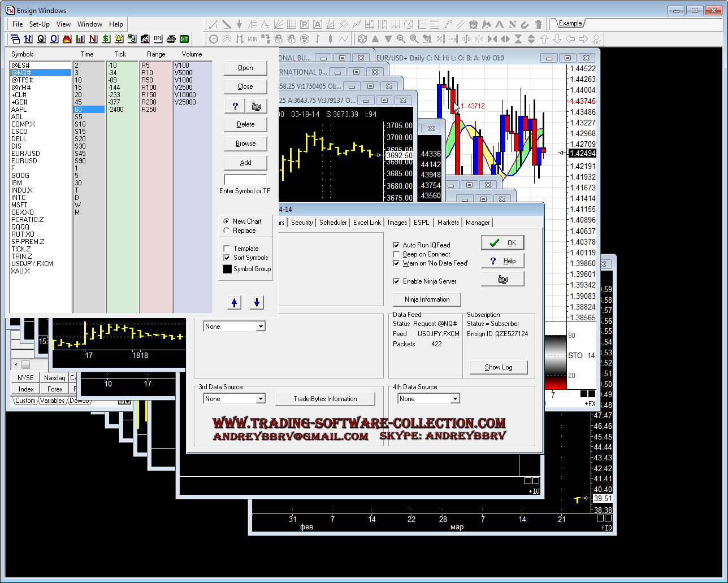Uncheck the Sort Symbols checkbox
728x583 pixels.
coord(227,258)
